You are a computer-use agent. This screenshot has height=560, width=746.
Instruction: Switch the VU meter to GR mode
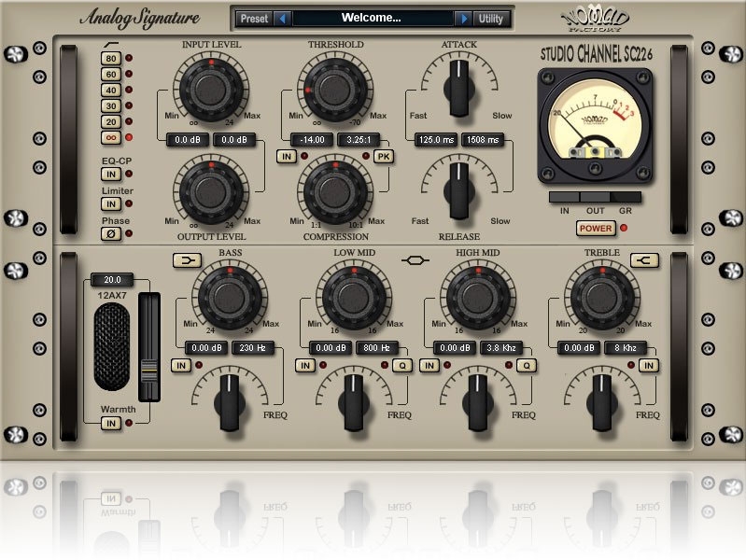626,197
